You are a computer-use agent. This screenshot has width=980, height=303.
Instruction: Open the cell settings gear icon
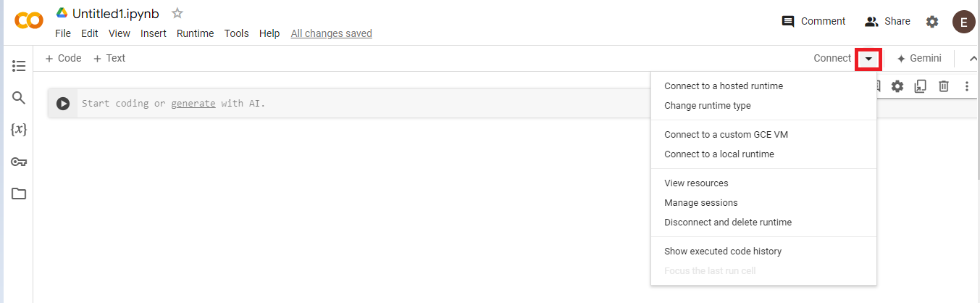click(x=897, y=86)
